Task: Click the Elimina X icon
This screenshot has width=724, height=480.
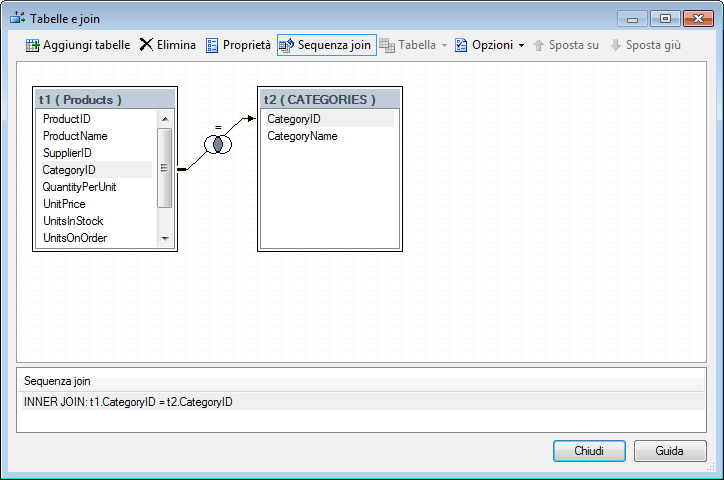Action: [146, 45]
